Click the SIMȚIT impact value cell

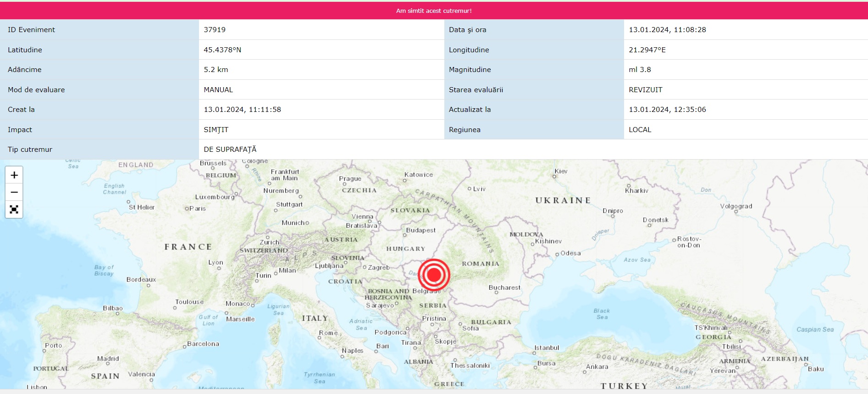[216, 130]
